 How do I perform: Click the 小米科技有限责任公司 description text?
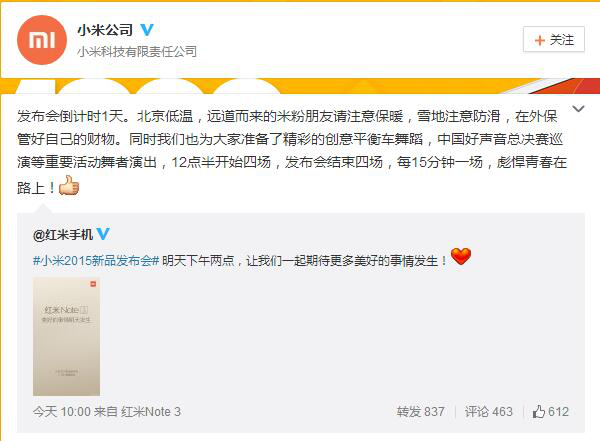pyautogui.click(x=137, y=51)
